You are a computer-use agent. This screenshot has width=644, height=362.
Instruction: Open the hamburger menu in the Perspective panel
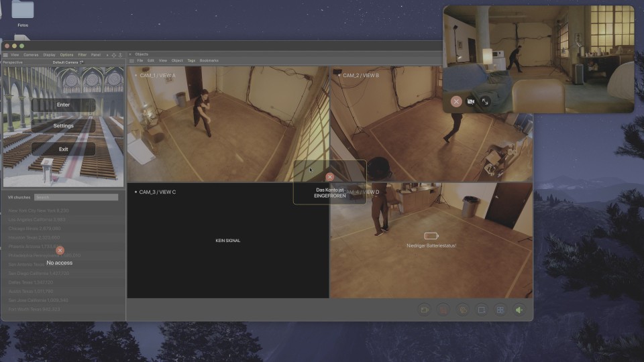(x=5, y=55)
